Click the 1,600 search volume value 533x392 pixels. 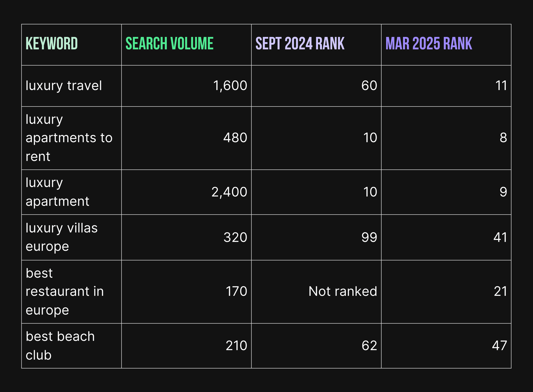coord(230,86)
